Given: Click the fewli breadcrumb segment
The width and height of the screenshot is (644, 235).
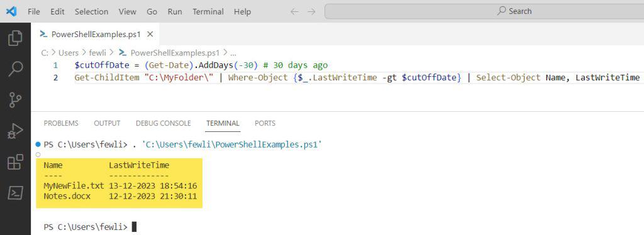Looking at the screenshot, I should pyautogui.click(x=97, y=53).
